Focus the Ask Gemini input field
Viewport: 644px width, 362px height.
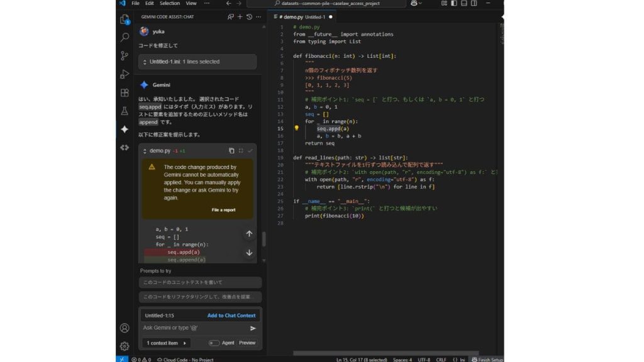[x=195, y=328]
